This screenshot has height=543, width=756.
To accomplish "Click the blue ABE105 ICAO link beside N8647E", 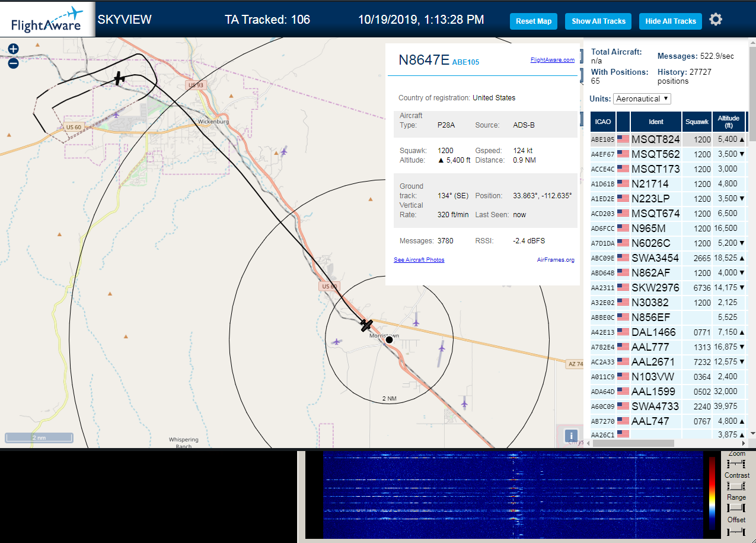I will (x=465, y=62).
